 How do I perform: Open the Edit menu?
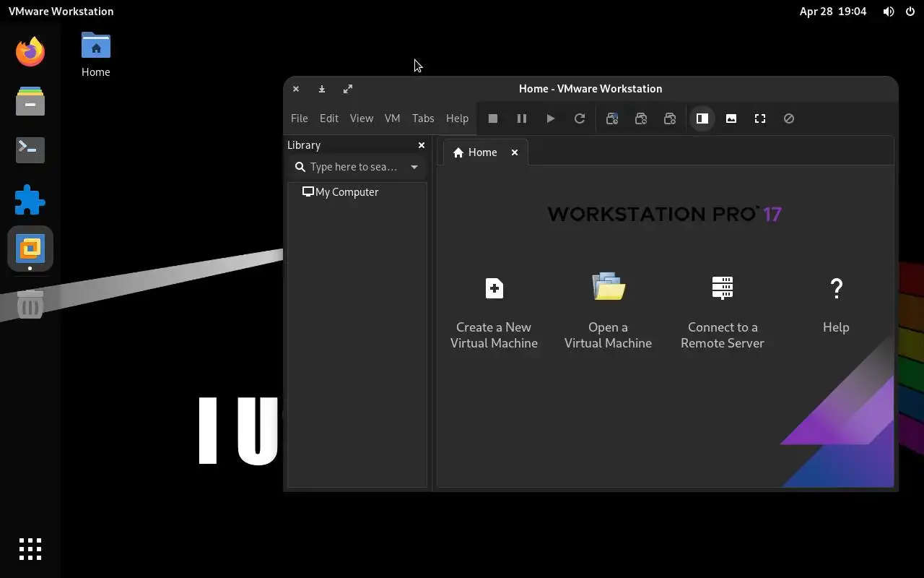[329, 118]
